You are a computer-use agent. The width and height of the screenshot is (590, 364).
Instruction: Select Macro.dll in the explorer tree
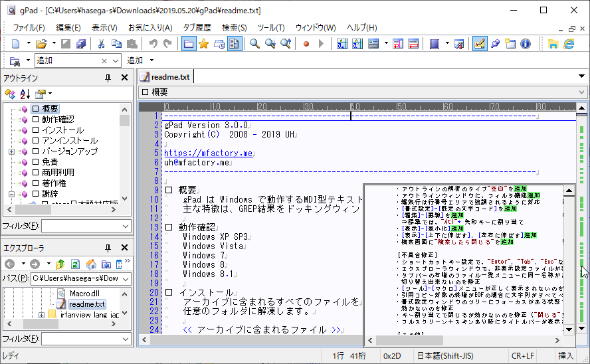click(84, 294)
